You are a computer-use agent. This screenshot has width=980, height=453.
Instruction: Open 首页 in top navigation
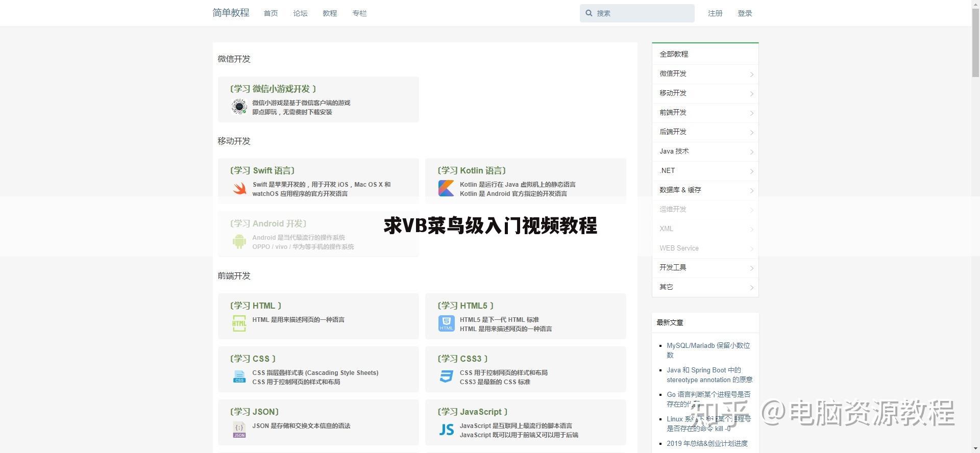(x=271, y=13)
